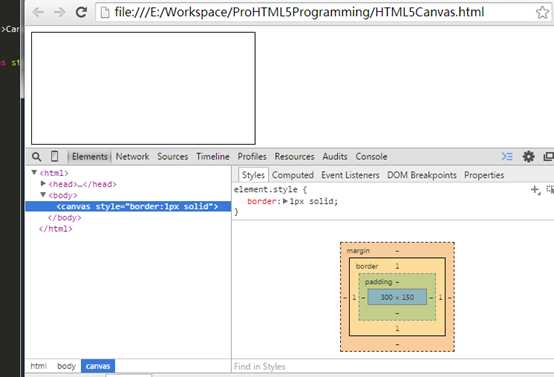Click the margin label in box model
The width and height of the screenshot is (554, 377).
[358, 251]
